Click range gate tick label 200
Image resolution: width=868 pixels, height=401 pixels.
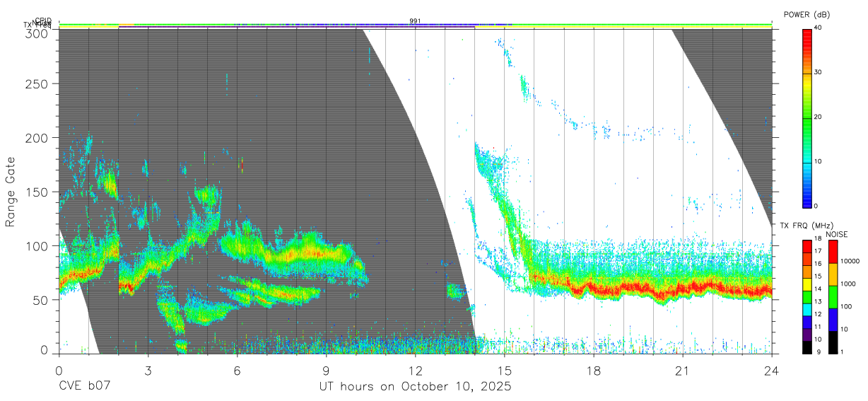point(38,138)
